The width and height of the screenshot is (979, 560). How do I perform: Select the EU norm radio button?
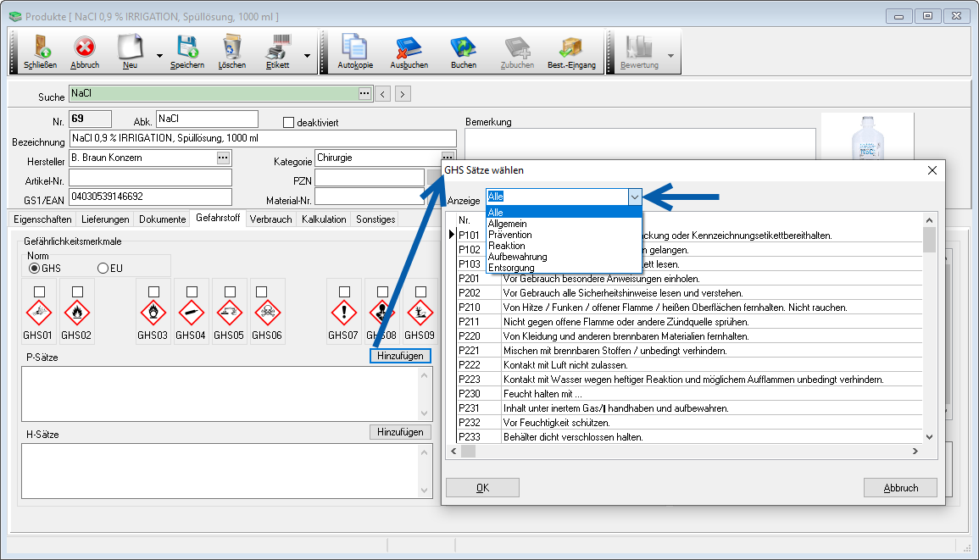(103, 269)
